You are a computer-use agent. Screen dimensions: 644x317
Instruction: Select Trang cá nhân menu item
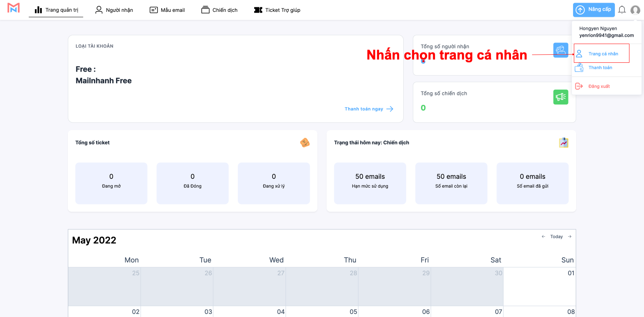(x=603, y=54)
